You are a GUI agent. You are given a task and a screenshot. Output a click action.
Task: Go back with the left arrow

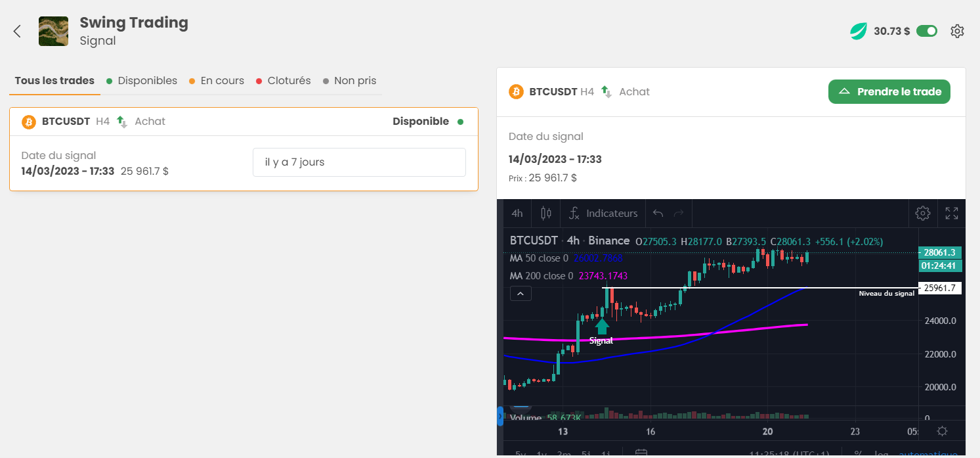[18, 31]
